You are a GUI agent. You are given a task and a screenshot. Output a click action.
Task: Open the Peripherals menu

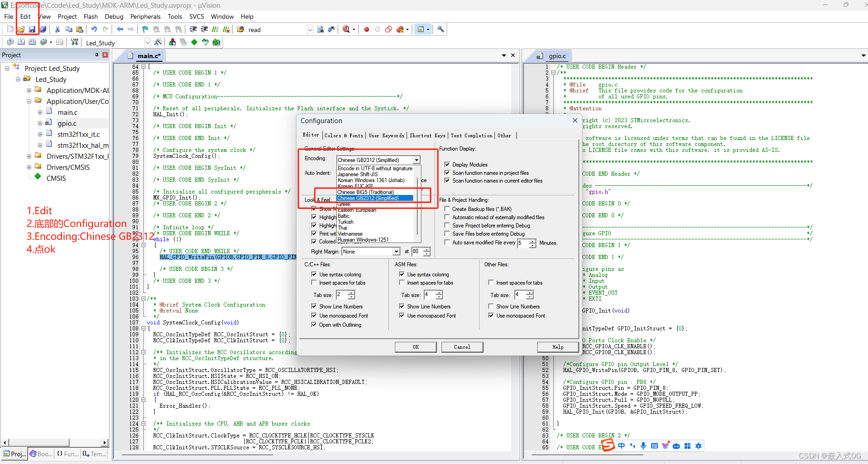click(145, 16)
